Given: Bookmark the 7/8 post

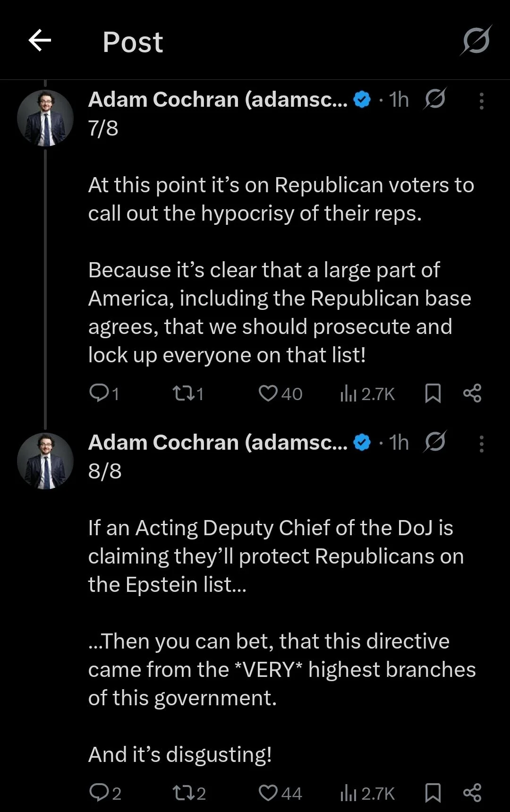Looking at the screenshot, I should [x=433, y=393].
